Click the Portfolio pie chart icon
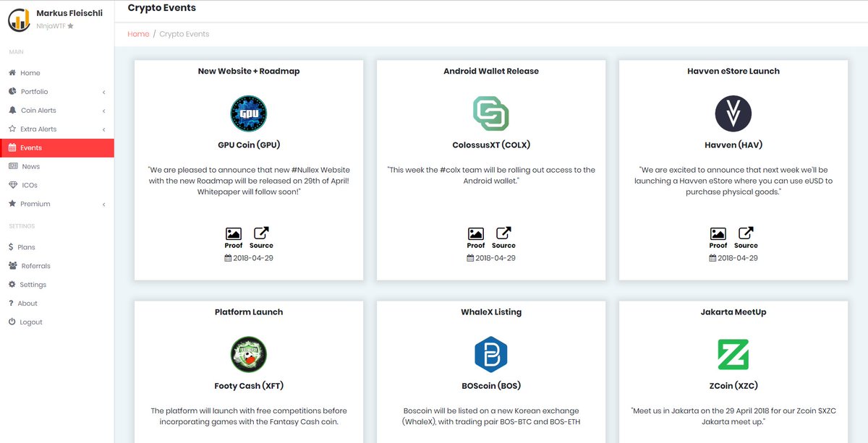The image size is (868, 443). click(x=12, y=92)
